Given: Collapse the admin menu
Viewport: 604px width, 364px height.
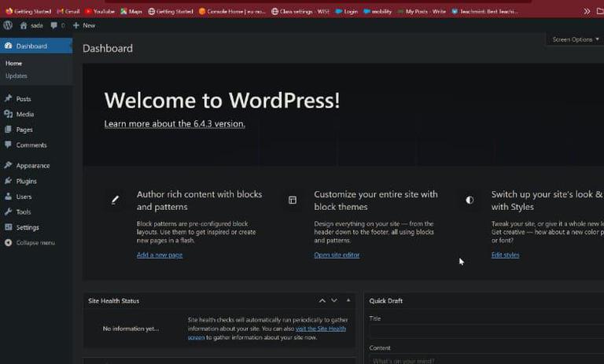Looking at the screenshot, I should 30,243.
